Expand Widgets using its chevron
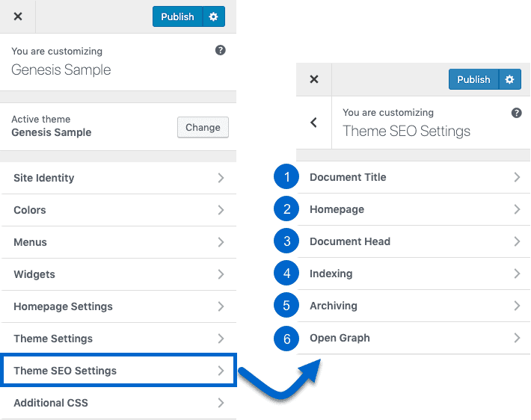 pos(221,274)
